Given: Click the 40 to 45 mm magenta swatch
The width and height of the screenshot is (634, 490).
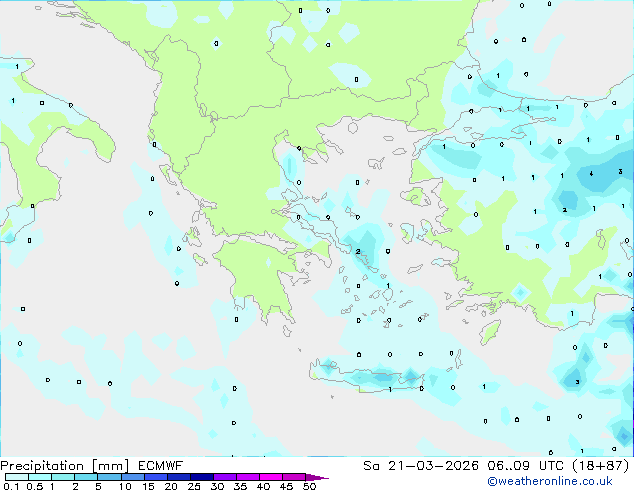Looking at the screenshot, I should click(271, 477).
